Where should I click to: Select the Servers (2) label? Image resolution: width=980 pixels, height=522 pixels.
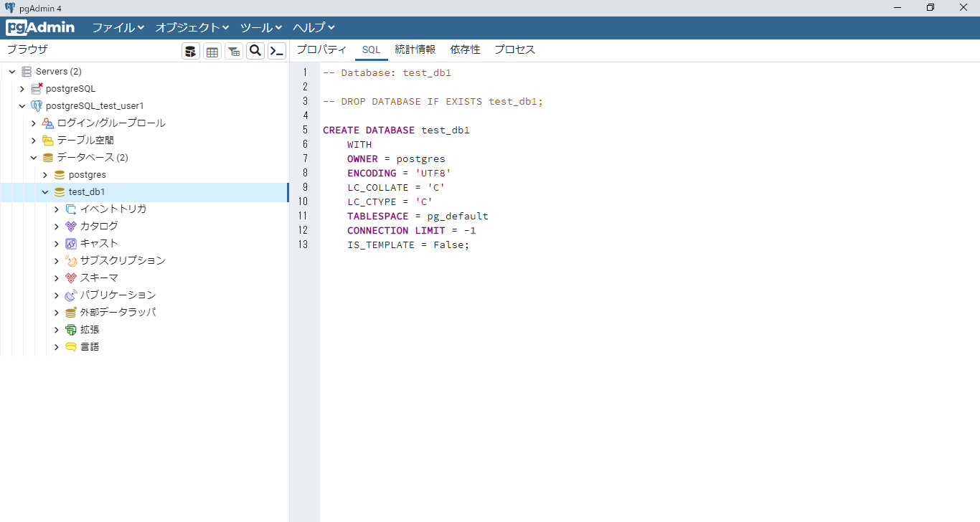click(x=59, y=72)
